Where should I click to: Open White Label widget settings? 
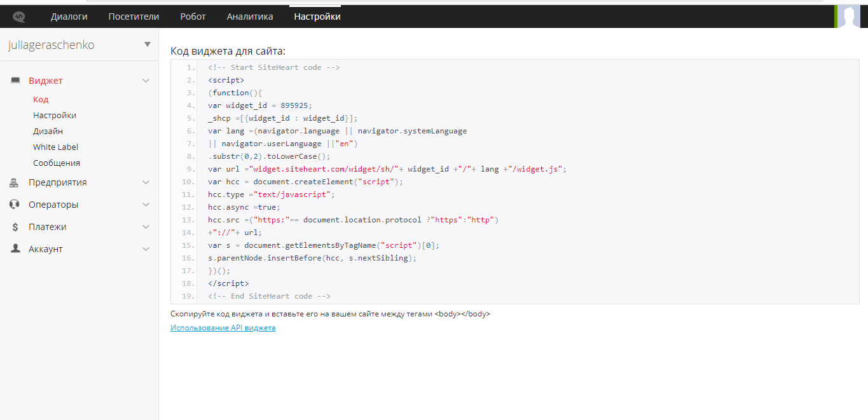[x=55, y=147]
